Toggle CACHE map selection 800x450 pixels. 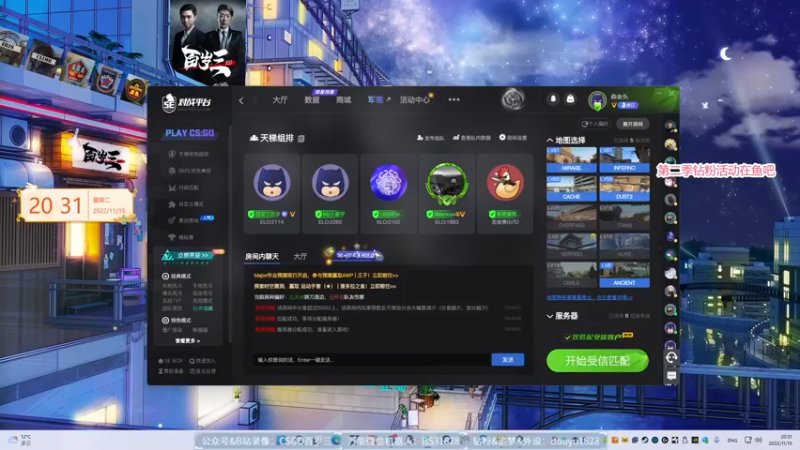[x=571, y=188]
